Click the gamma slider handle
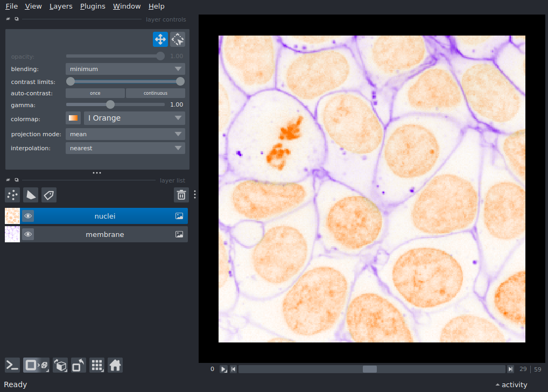The width and height of the screenshot is (548, 392). click(110, 104)
